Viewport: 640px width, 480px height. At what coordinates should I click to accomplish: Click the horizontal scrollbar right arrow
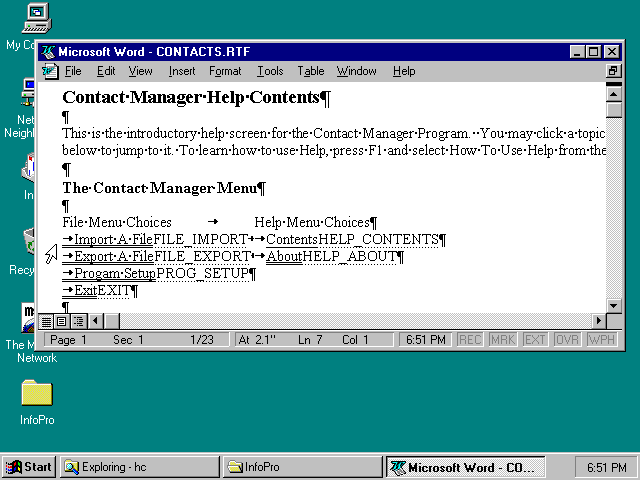(x=599, y=321)
